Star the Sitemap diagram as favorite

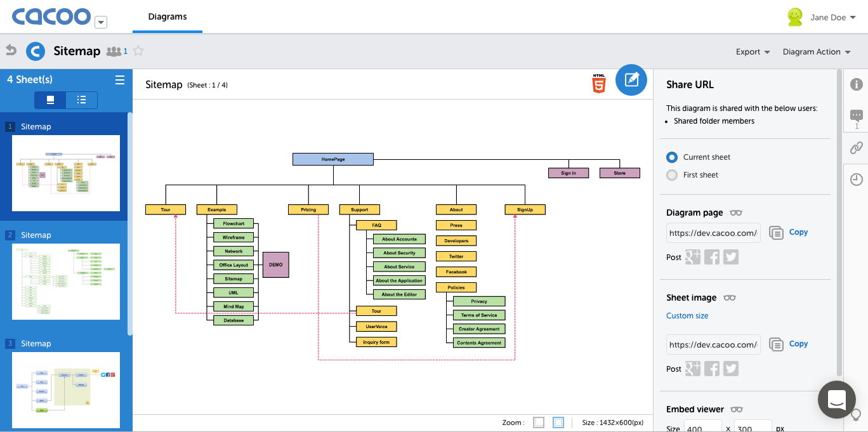(138, 51)
